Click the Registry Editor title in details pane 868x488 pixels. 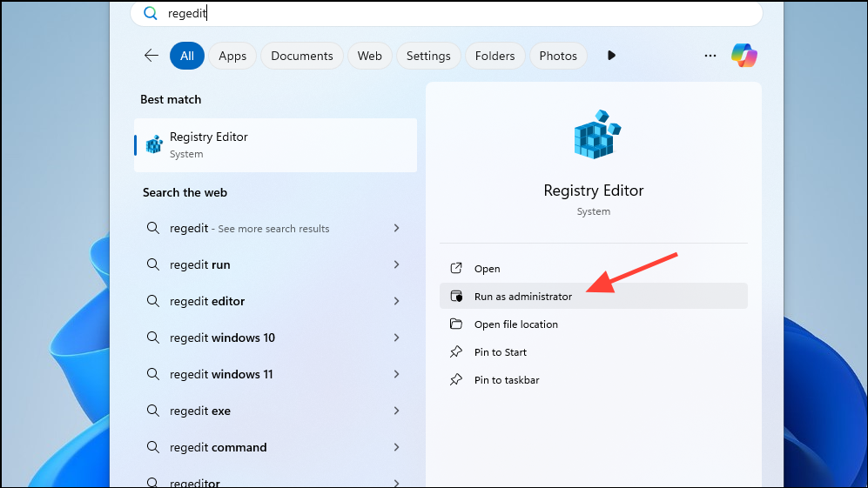tap(594, 191)
